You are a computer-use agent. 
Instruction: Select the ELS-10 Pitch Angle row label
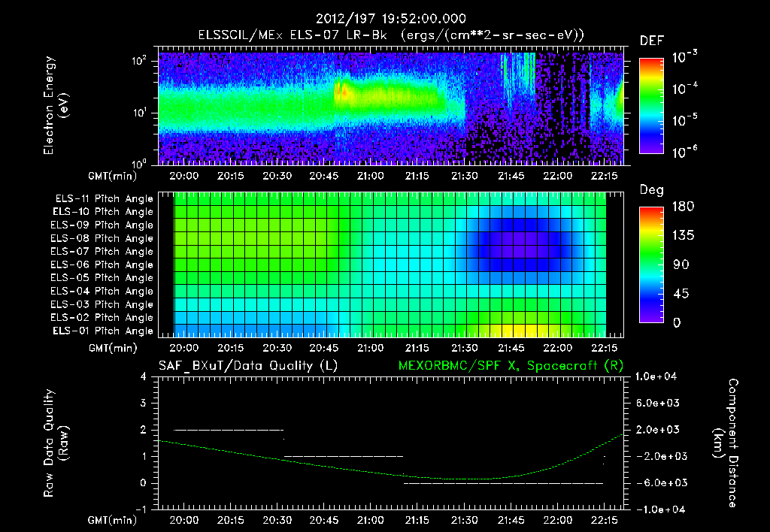coord(103,212)
